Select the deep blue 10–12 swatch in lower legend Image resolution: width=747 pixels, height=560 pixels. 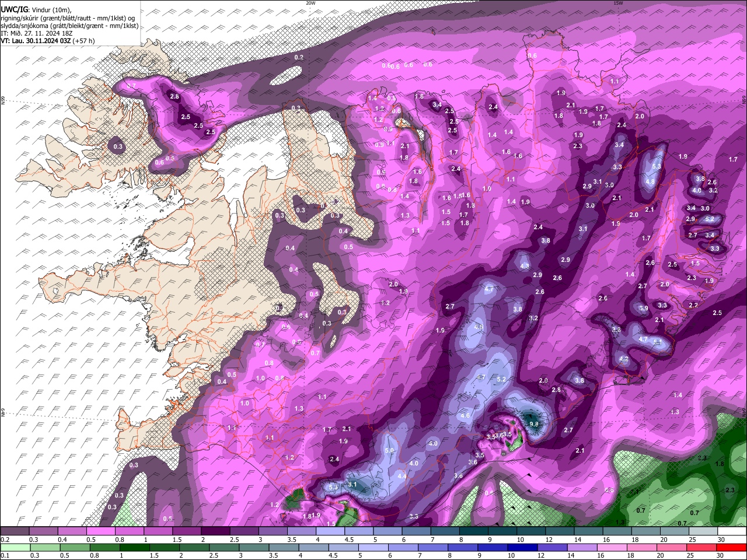coord(522,547)
